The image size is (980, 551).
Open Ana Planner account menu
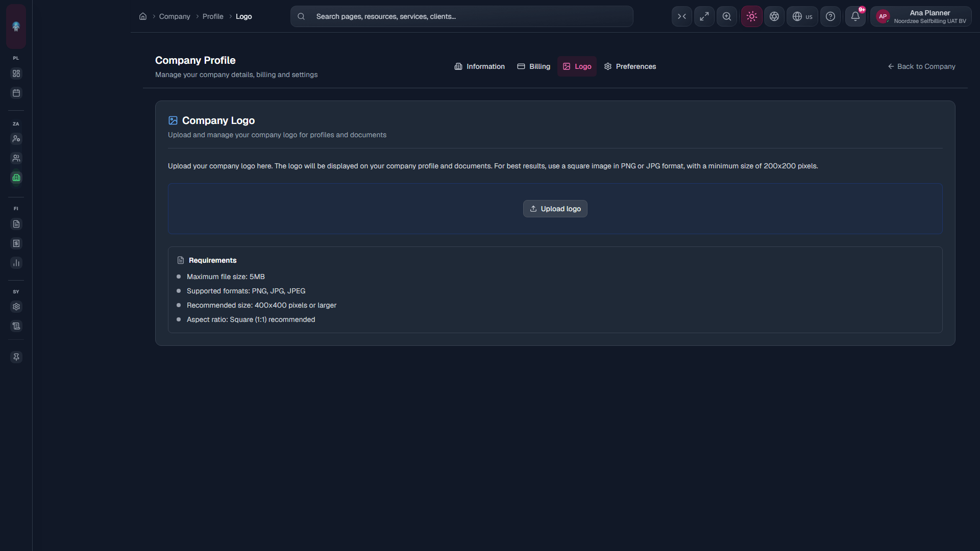921,16
